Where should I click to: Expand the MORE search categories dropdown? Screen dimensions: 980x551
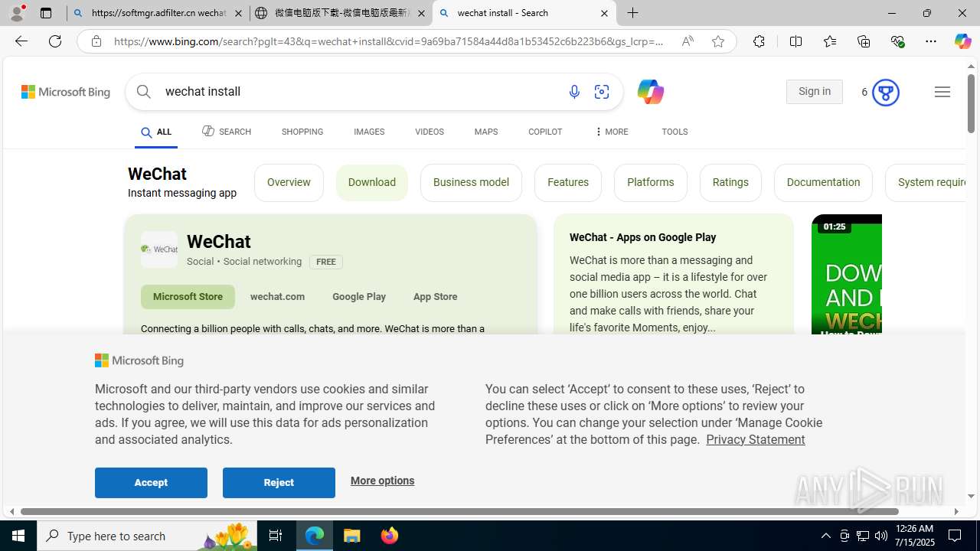[x=611, y=132]
